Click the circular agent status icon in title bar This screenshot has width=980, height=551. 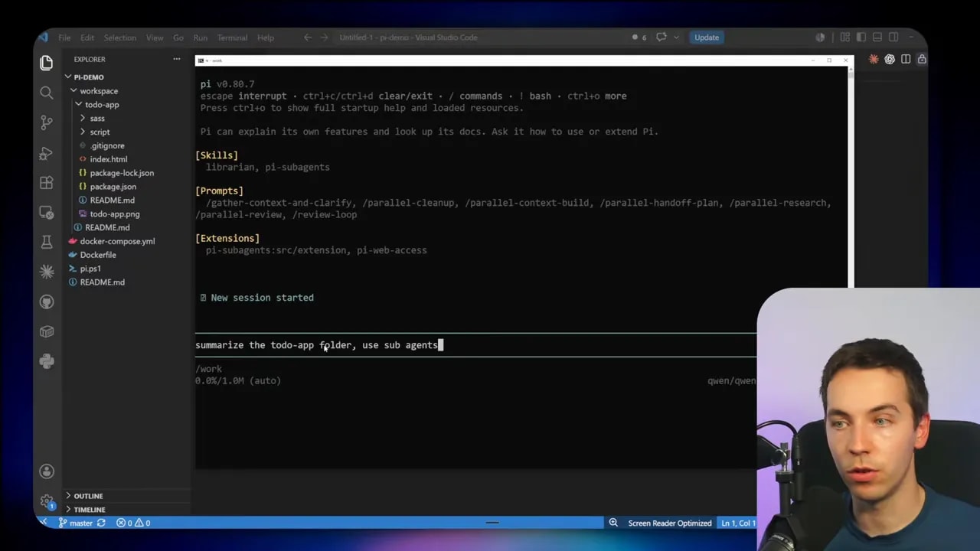click(820, 37)
